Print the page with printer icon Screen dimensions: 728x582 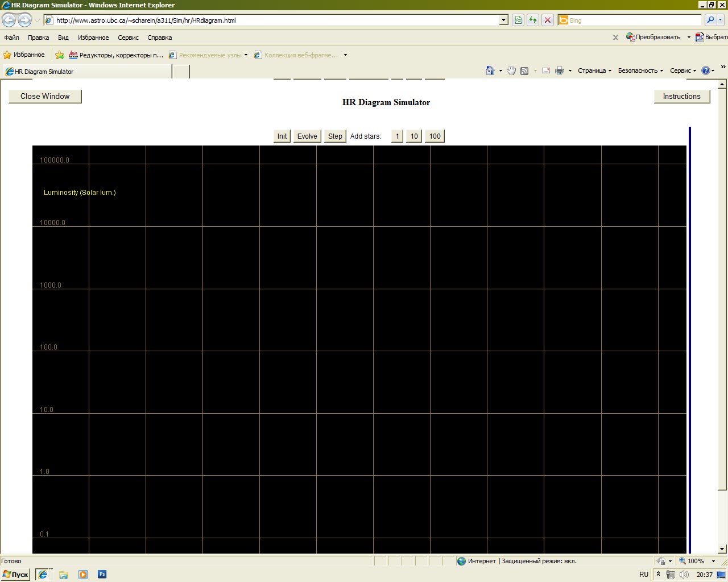pyautogui.click(x=560, y=70)
